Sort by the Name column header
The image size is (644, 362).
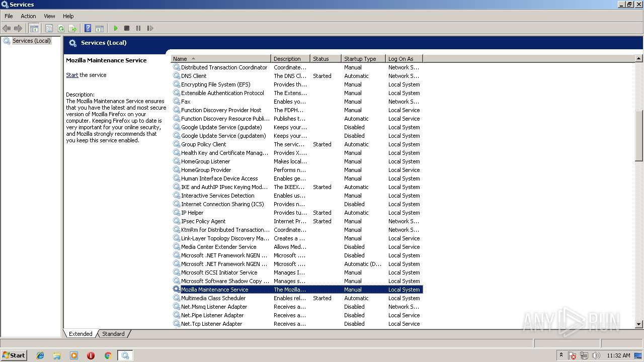click(221, 59)
